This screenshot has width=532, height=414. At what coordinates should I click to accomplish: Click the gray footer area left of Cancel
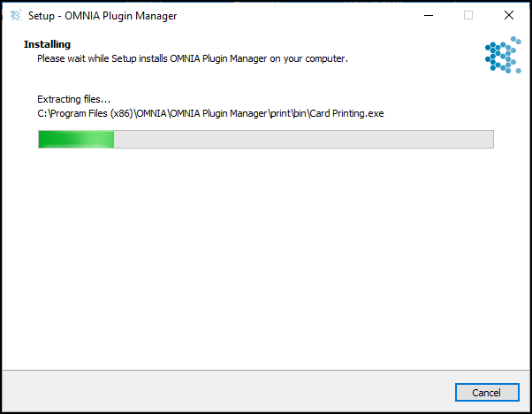tap(227, 393)
